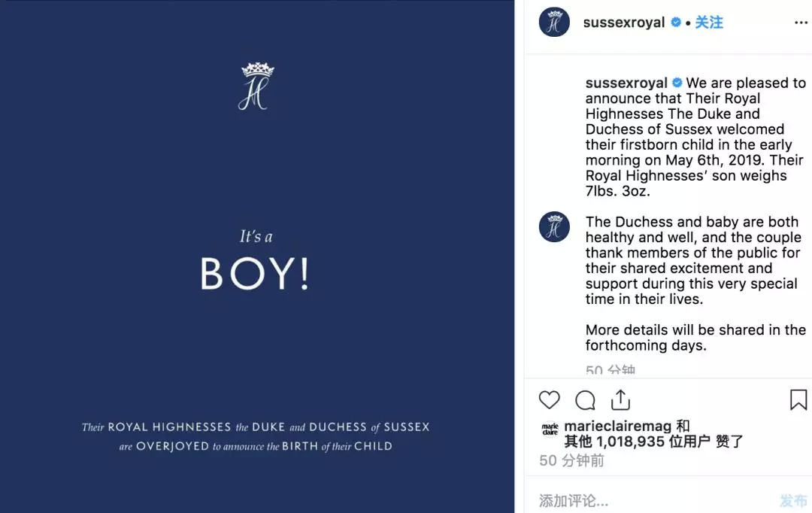812x513 pixels.
Task: Click the crowned monogram logo in the image
Action: 256,87
